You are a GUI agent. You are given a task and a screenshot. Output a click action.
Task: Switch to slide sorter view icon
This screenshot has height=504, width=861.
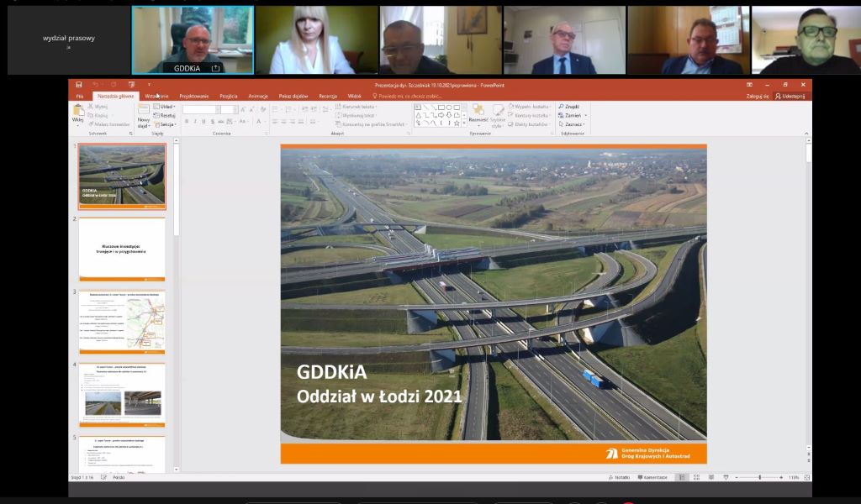coord(697,478)
